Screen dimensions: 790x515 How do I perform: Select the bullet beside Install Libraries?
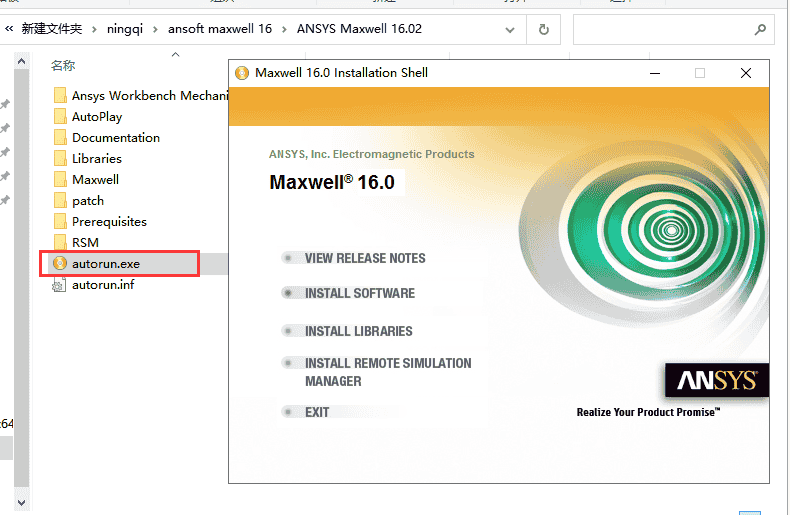(288, 331)
